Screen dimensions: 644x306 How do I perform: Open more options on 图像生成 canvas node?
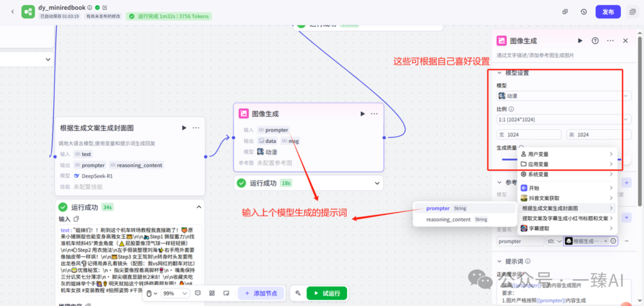pyautogui.click(x=374, y=114)
